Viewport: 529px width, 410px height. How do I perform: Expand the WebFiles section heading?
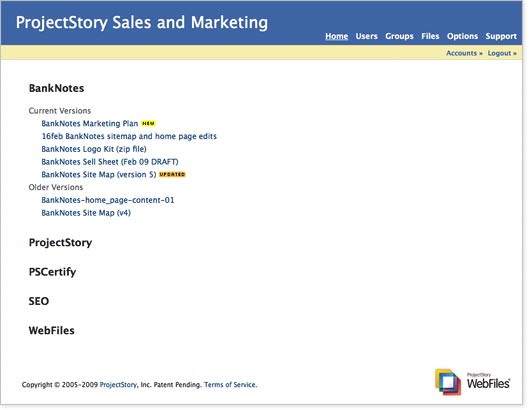[x=52, y=330]
